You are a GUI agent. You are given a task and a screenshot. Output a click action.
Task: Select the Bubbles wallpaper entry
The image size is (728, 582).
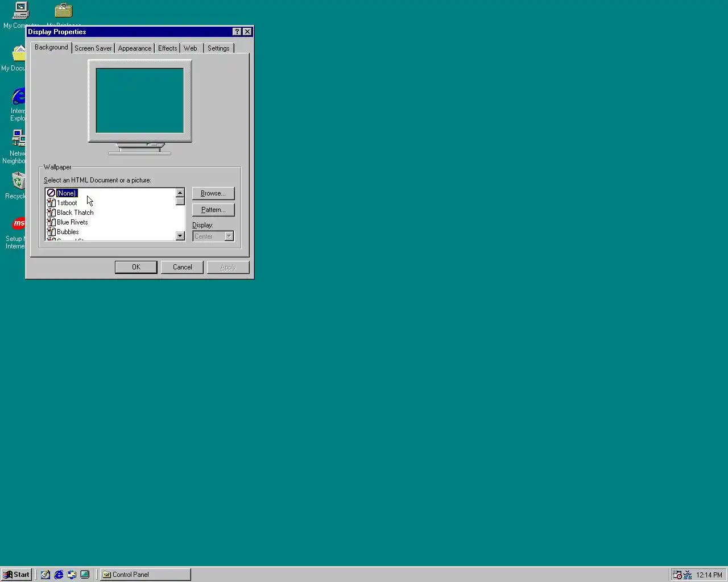(x=68, y=232)
